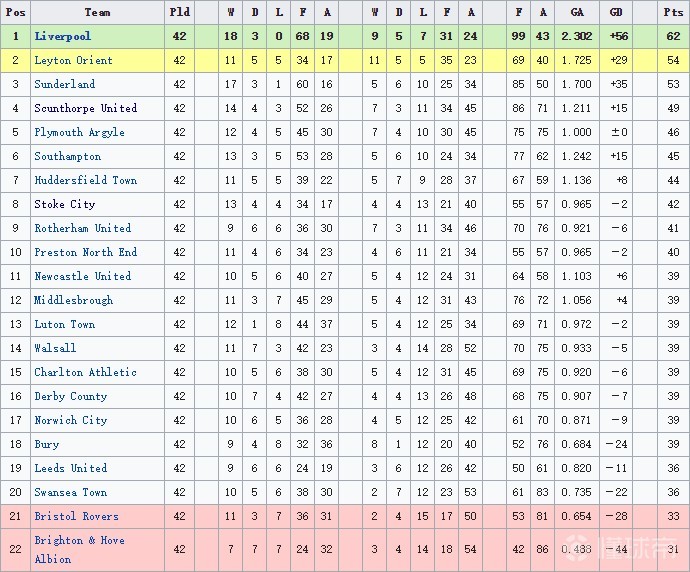
Task: Select Preston North End link
Action: click(85, 252)
